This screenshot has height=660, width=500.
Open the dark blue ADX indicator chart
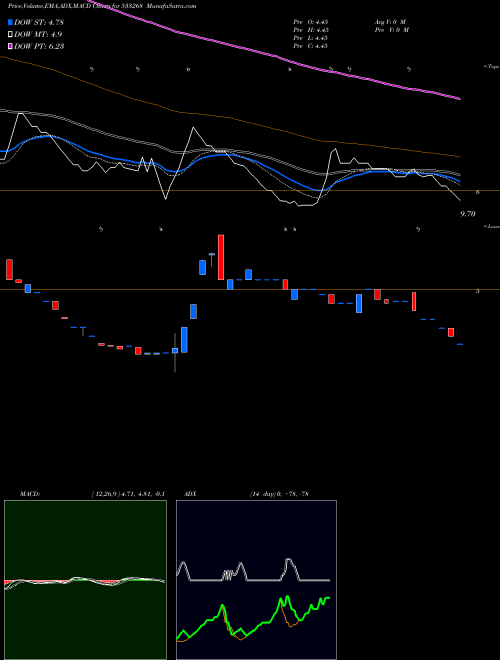click(256, 580)
